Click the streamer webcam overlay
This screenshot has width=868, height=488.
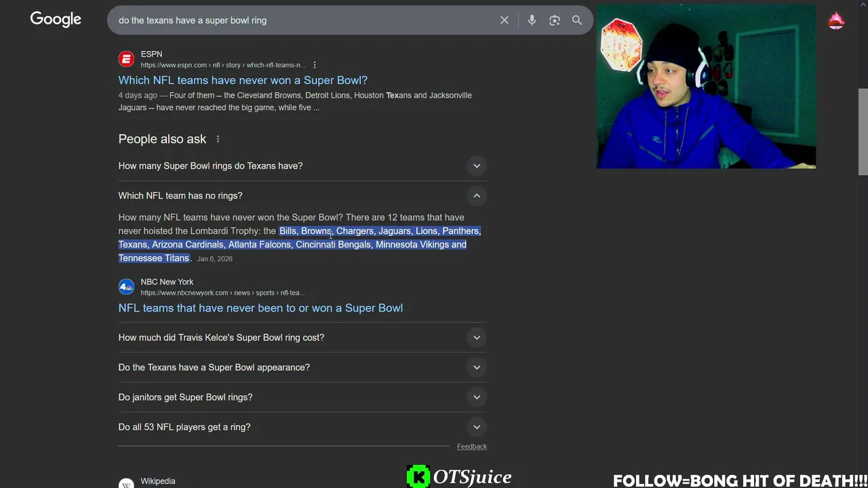click(706, 87)
